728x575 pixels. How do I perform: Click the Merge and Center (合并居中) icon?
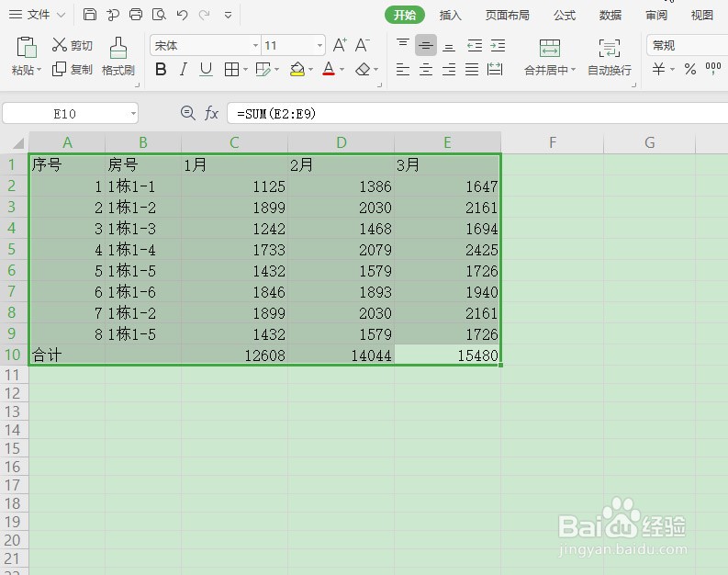point(550,49)
